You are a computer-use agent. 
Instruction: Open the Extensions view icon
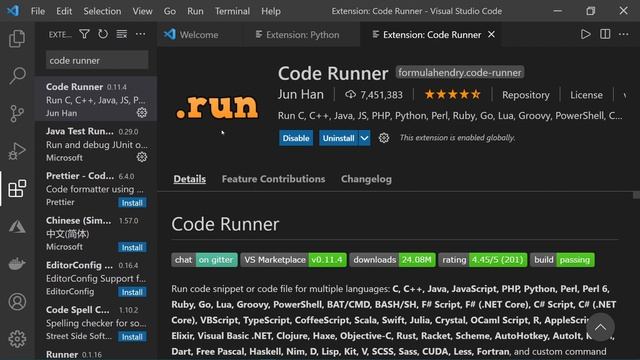click(x=17, y=188)
